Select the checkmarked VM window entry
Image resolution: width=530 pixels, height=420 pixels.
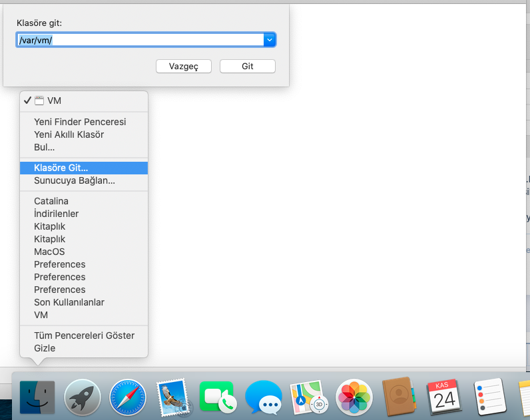click(54, 101)
